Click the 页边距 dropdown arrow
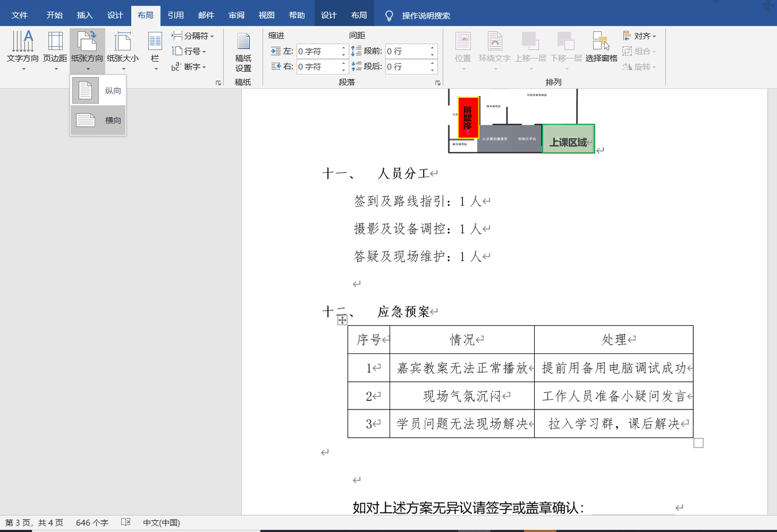The height and width of the screenshot is (532, 777). click(56, 69)
